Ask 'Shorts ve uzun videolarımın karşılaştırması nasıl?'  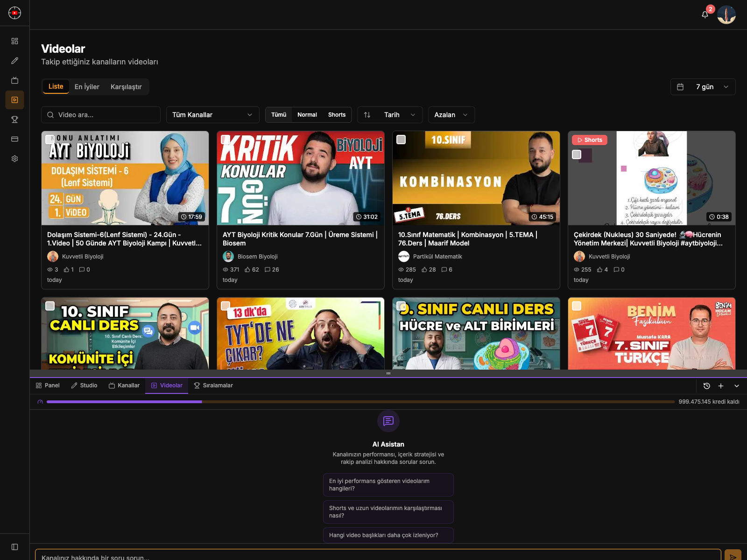[388, 512]
